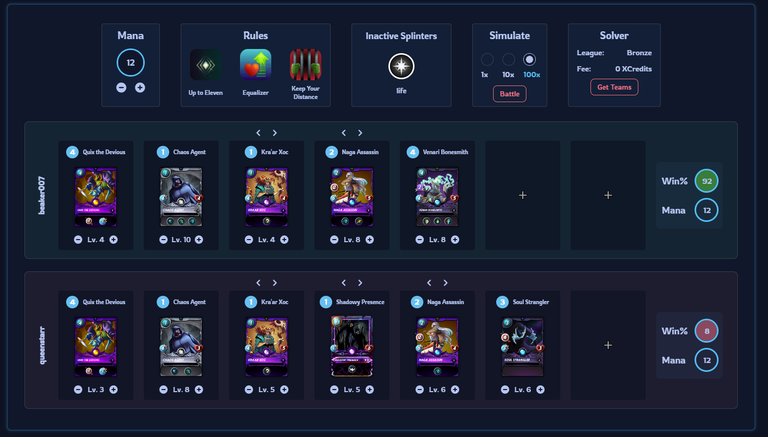Open queenstarr's Naga Assassin card

point(437,347)
